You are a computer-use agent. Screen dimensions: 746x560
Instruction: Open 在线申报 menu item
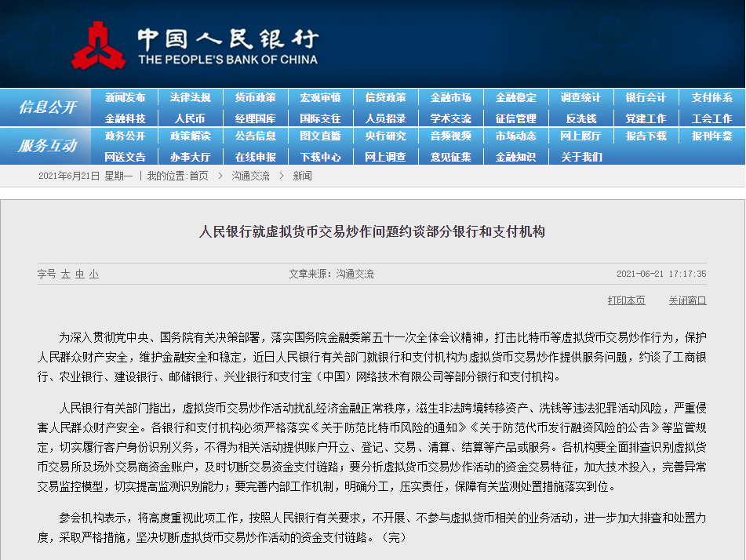click(x=255, y=157)
